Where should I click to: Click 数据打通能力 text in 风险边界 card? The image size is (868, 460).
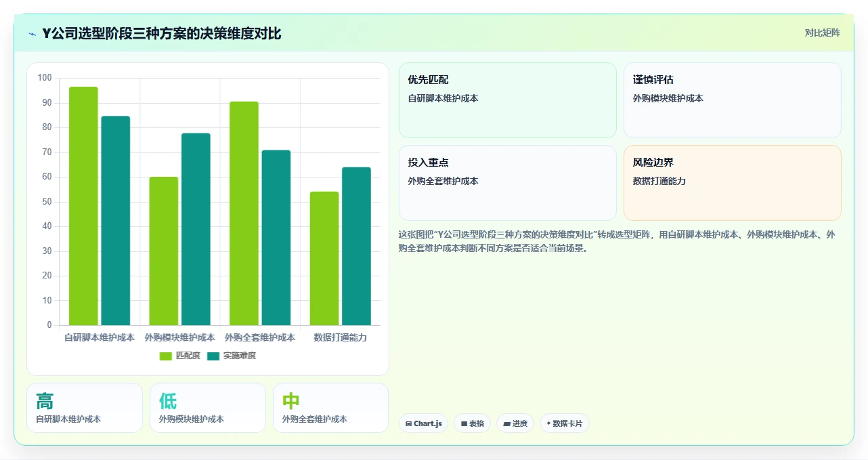[x=659, y=181]
